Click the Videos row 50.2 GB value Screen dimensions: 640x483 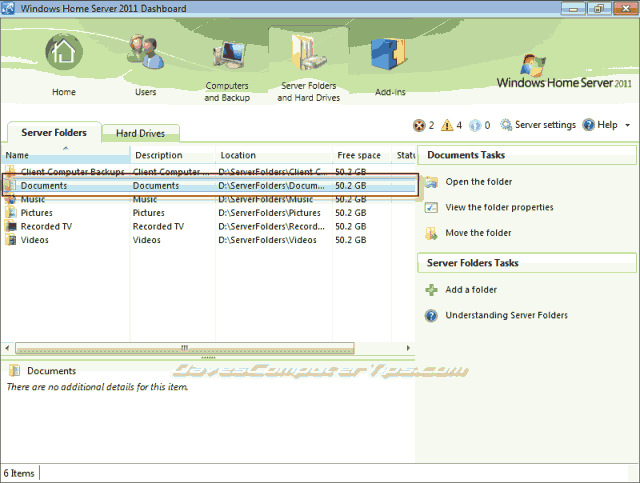coord(351,240)
